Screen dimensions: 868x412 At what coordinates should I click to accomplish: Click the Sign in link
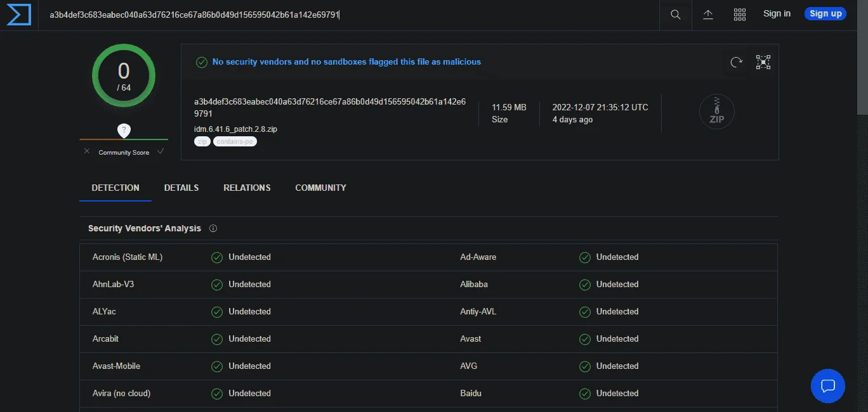coord(777,13)
